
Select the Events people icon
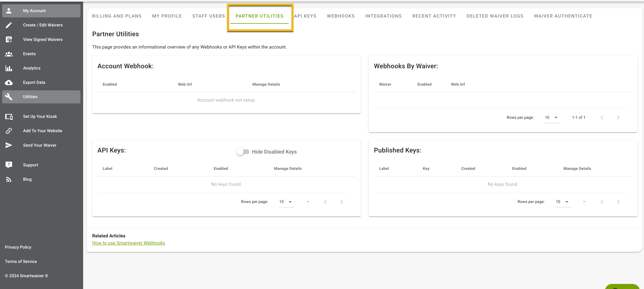click(x=9, y=54)
